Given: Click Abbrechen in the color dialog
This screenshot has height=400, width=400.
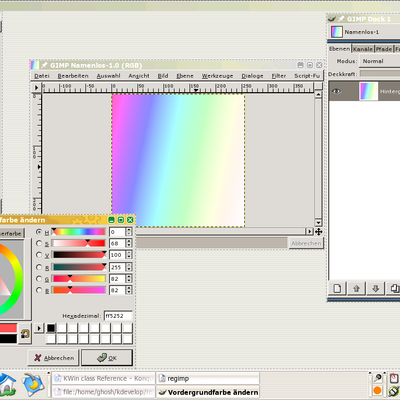Looking at the screenshot, I should pos(53,358).
